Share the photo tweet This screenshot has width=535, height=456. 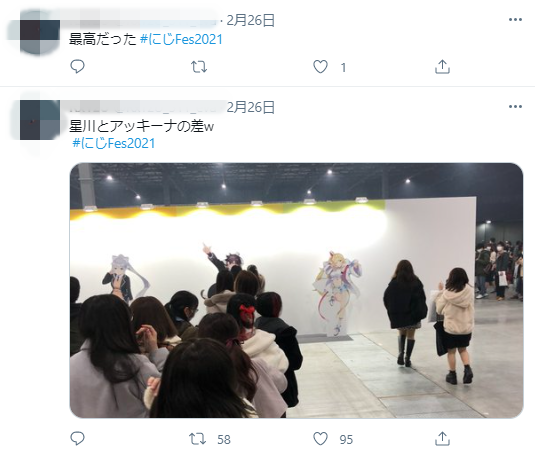tap(442, 439)
